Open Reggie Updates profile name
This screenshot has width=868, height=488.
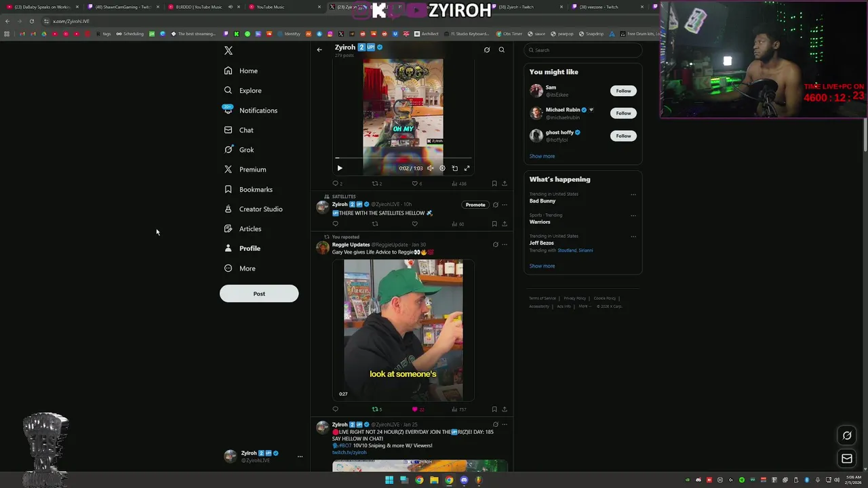(351, 245)
